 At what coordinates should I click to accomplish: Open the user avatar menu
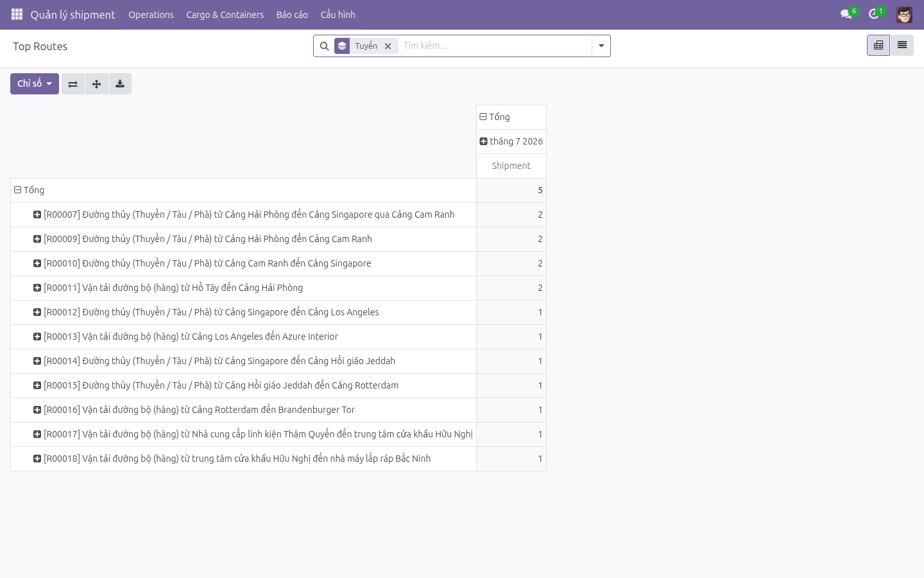[x=904, y=14]
